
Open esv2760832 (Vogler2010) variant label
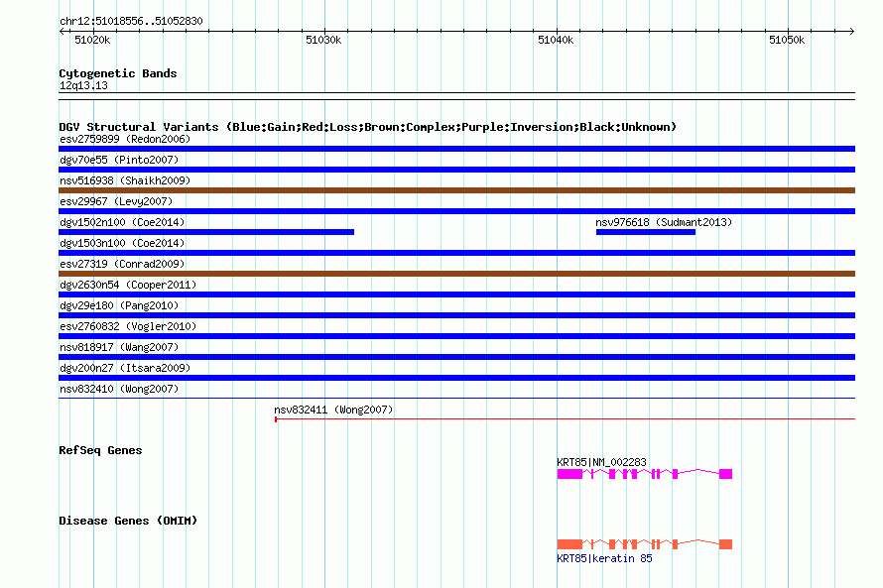(x=128, y=326)
